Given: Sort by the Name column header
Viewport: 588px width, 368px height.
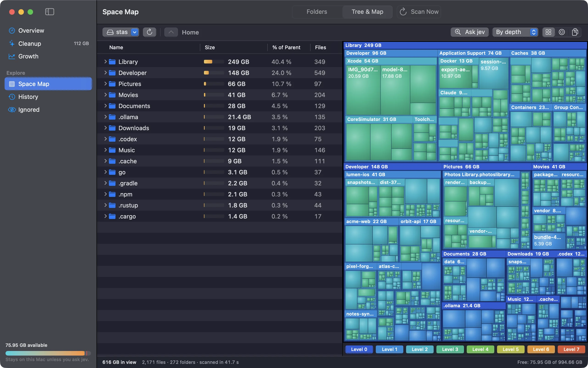Looking at the screenshot, I should (x=116, y=47).
